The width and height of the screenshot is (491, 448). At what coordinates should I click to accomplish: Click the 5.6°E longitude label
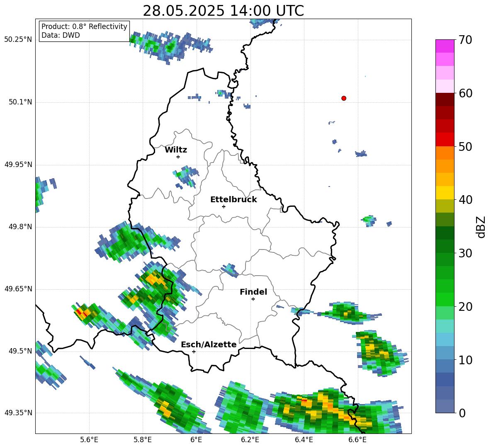[89, 440]
